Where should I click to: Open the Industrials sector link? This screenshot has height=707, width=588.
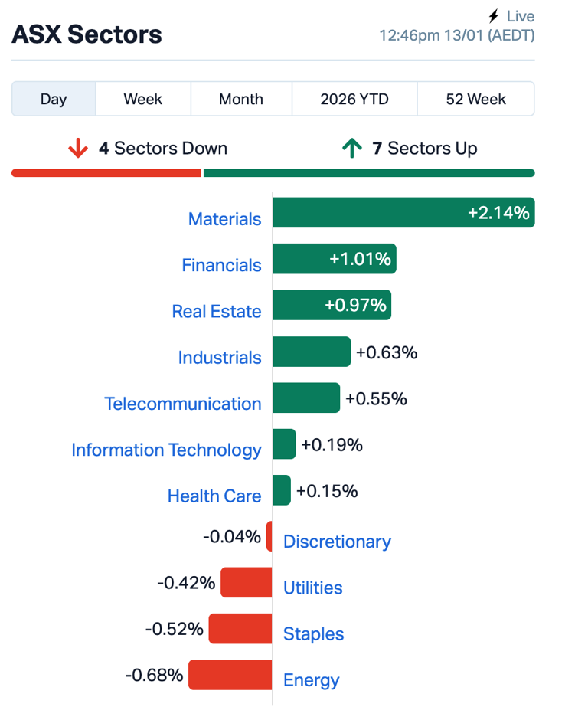(220, 358)
